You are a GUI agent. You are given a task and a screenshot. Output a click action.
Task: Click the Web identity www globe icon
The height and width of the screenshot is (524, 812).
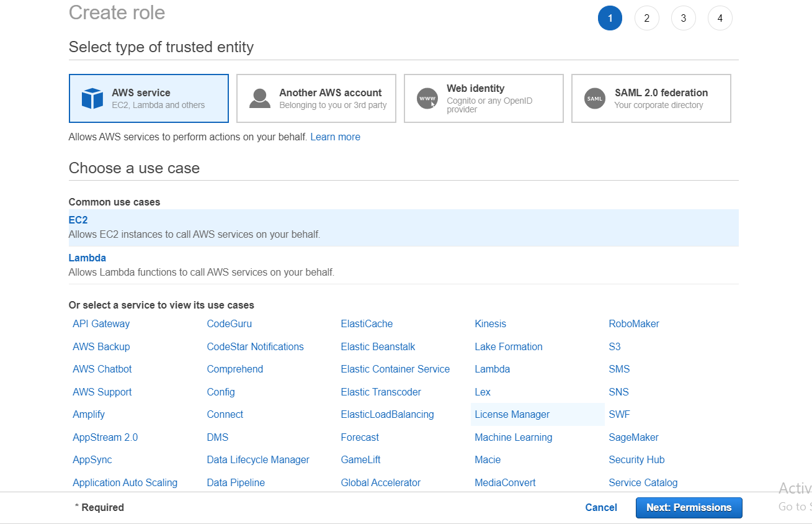(427, 99)
